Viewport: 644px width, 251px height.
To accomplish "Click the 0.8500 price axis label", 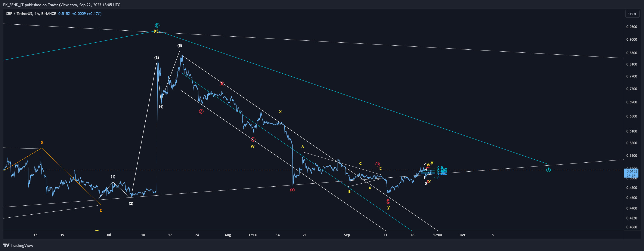I will (x=632, y=53).
